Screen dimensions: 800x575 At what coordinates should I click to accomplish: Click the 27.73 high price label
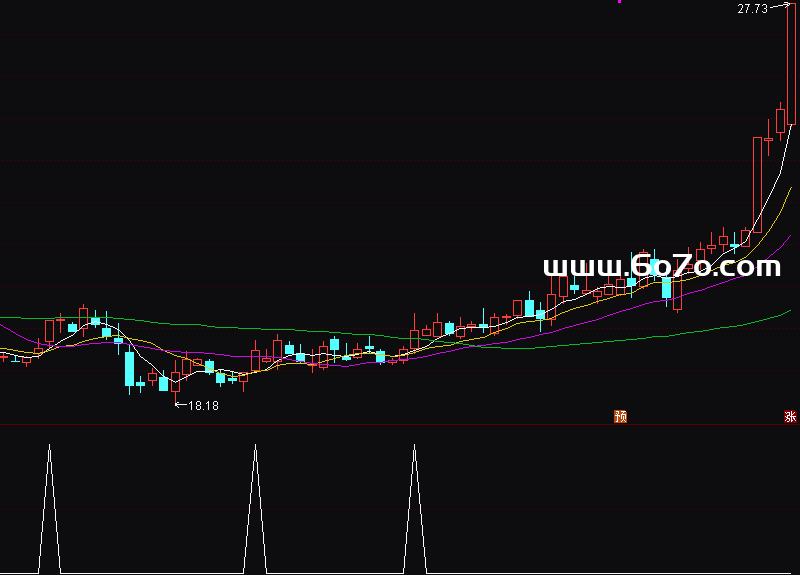(x=752, y=9)
